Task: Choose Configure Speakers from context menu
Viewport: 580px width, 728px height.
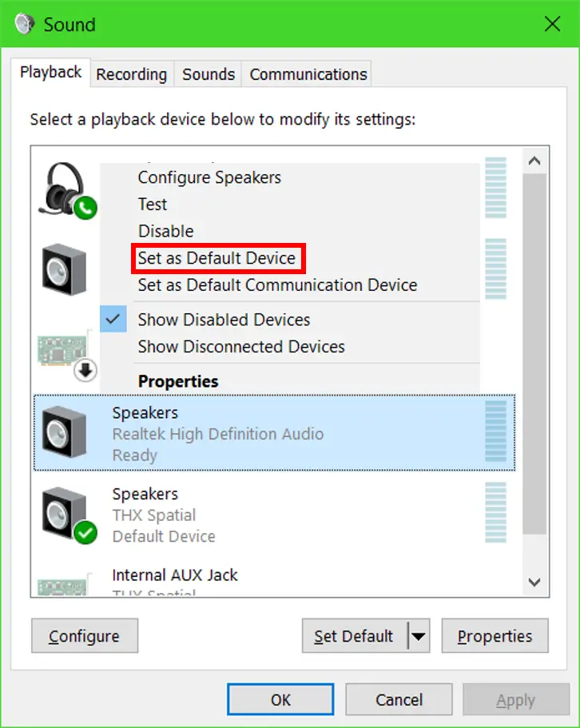Action: (x=290, y=177)
